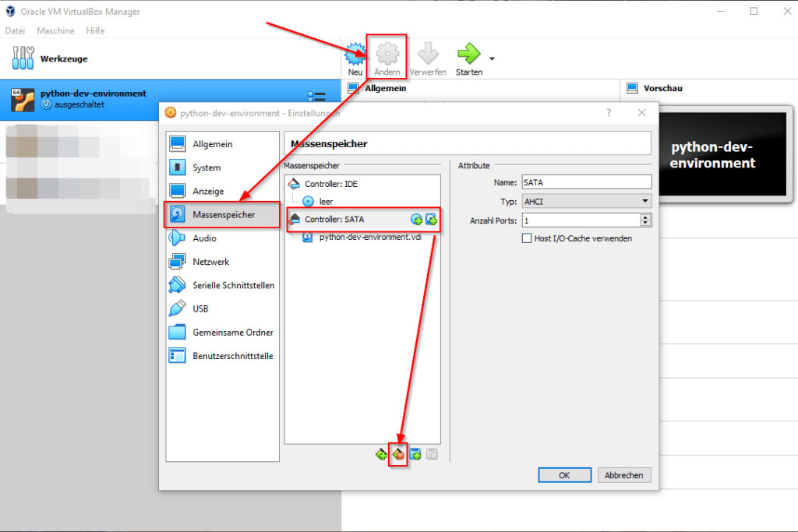Enable Host I/O-Cache verwenden

click(x=527, y=238)
